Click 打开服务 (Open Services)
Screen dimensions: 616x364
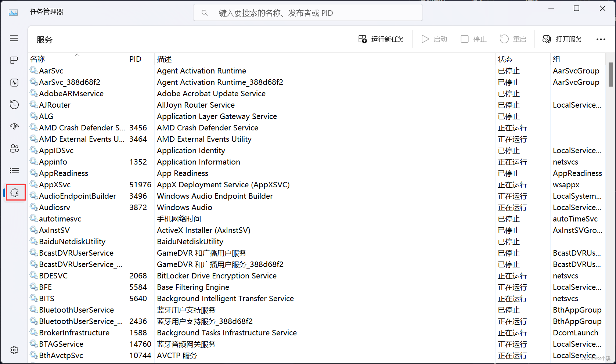click(x=562, y=39)
